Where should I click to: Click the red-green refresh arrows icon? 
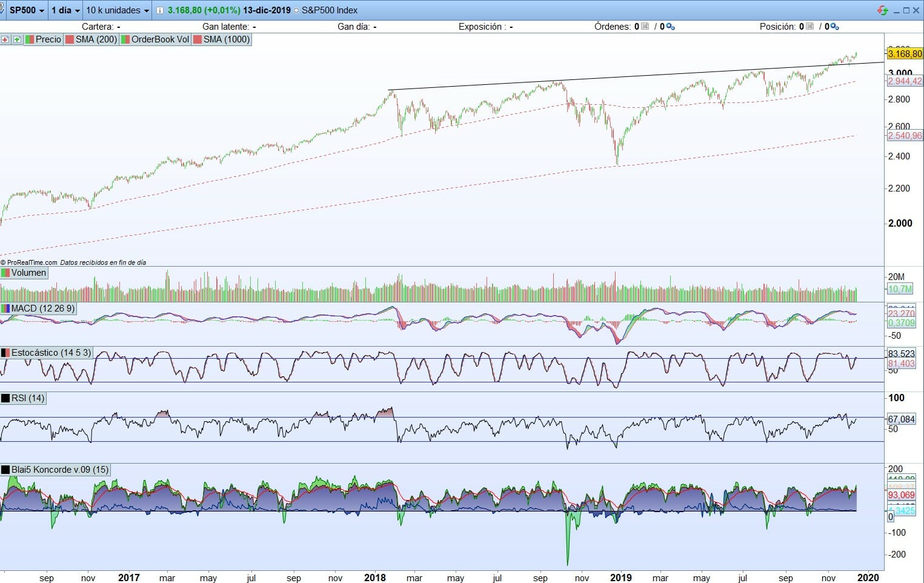click(x=883, y=10)
